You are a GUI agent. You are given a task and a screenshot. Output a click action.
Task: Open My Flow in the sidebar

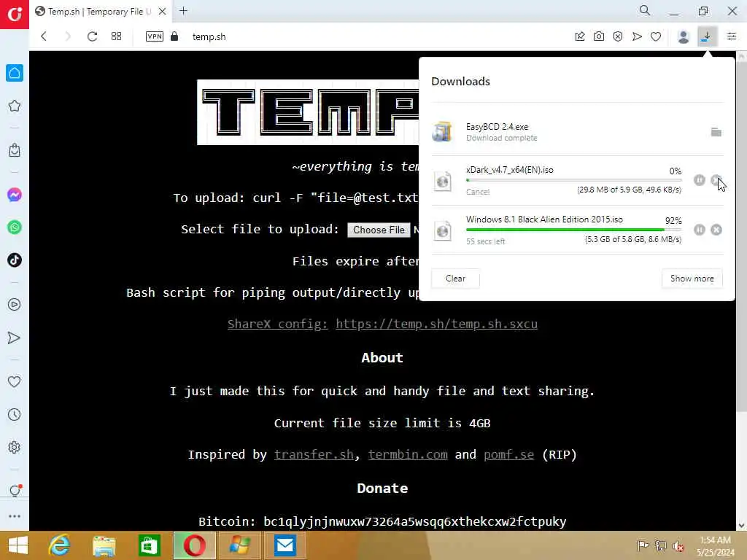pyautogui.click(x=15, y=338)
